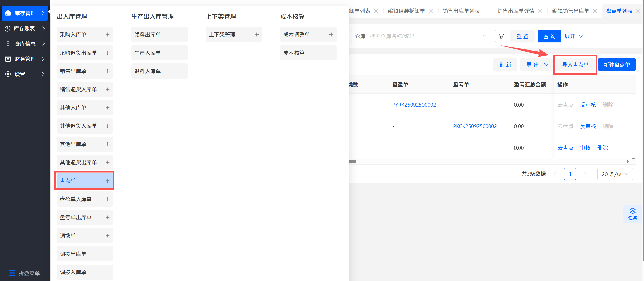
Task: Open the 仓库 search dropdown
Action: 421,36
